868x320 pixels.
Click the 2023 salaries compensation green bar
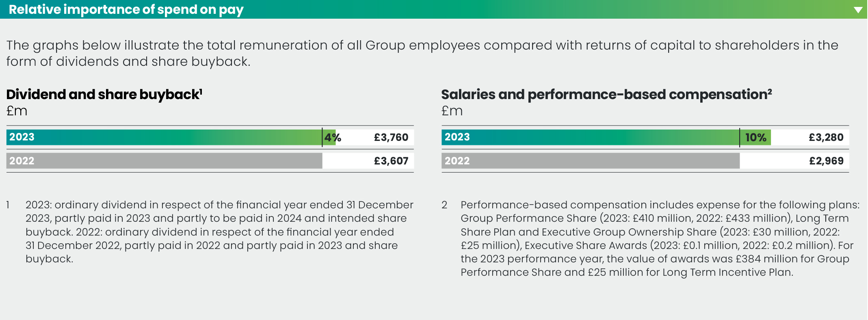[589, 137]
